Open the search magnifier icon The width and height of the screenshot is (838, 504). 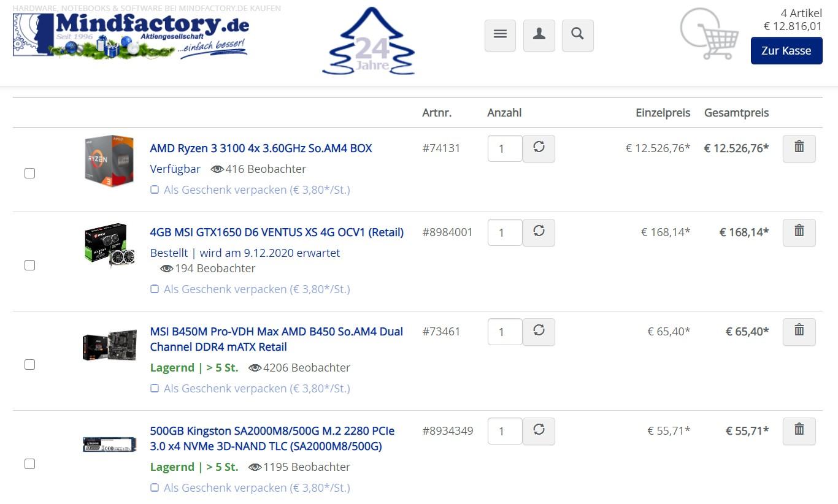pos(577,36)
